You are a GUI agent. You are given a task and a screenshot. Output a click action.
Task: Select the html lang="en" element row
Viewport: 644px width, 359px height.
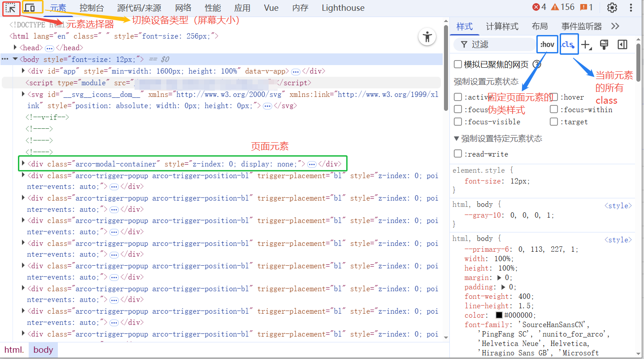click(114, 36)
